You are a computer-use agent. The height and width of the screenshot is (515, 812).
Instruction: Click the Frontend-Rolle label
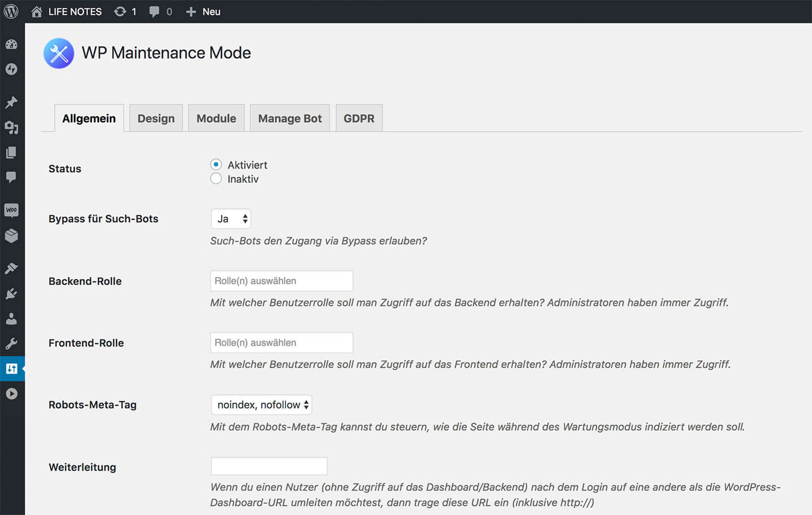coord(86,343)
